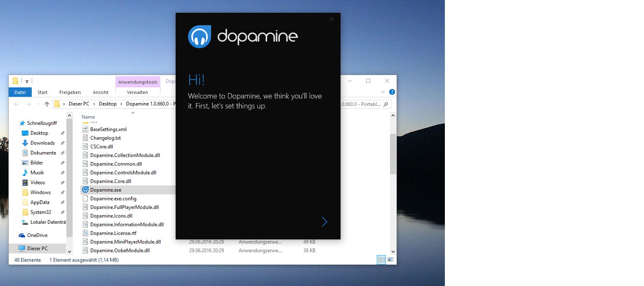Select Dopamine.Core.dll
The height and width of the screenshot is (286, 644).
point(110,181)
